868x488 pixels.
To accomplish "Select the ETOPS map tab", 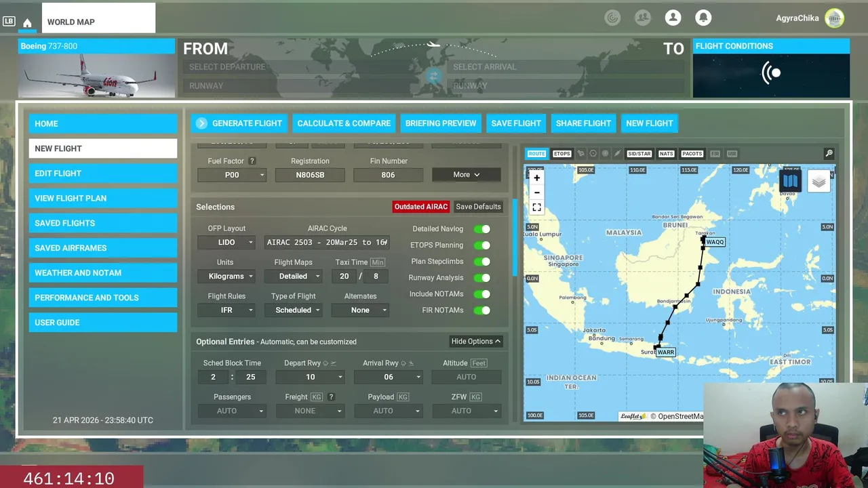I will (x=561, y=154).
